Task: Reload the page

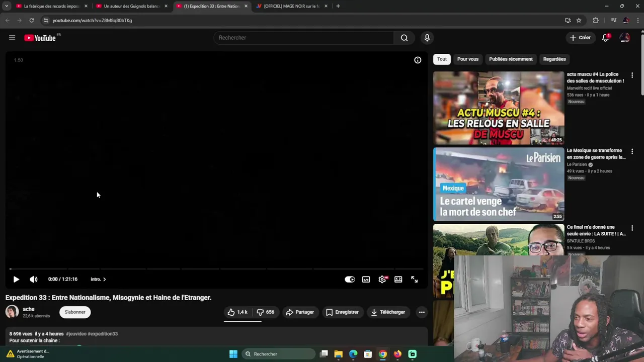Action: coord(31,20)
